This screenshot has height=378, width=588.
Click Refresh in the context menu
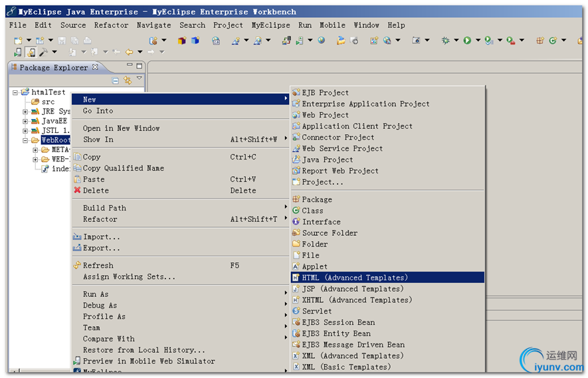point(98,266)
